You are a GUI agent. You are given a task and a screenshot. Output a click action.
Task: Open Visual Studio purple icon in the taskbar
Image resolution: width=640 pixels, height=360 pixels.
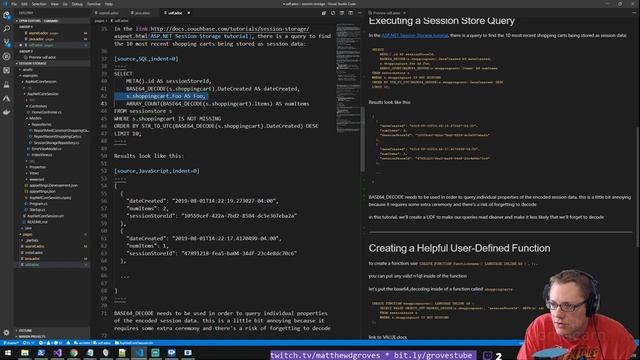pos(57,353)
